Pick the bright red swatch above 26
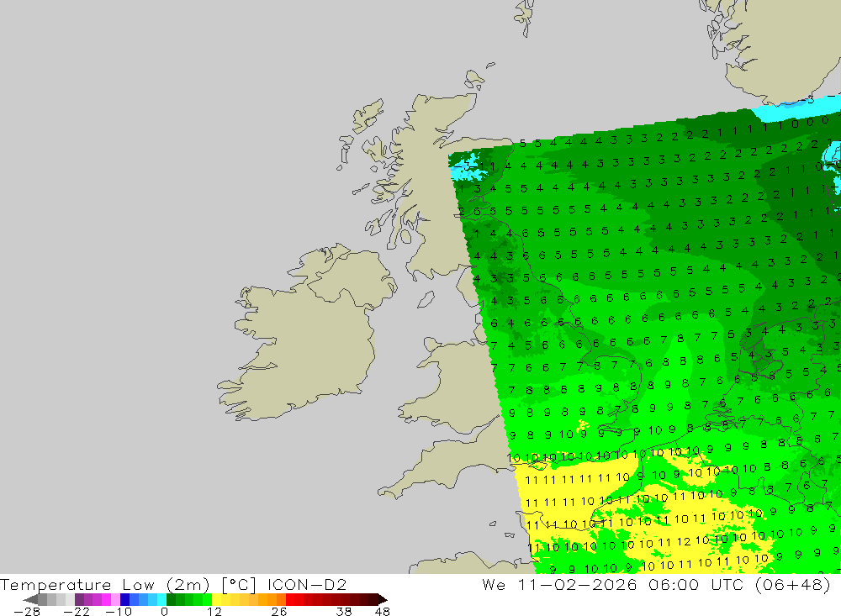This screenshot has width=841, height=616. pos(291,600)
